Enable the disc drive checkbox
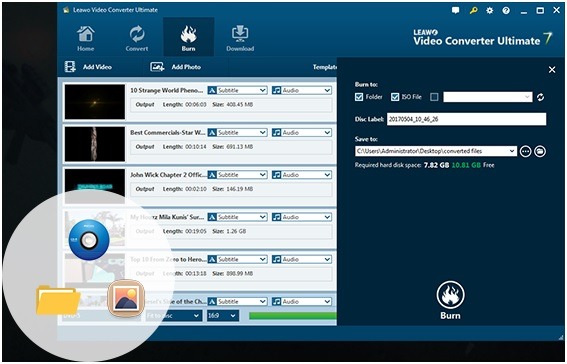Viewport: 567px width, 364px height. coord(434,97)
